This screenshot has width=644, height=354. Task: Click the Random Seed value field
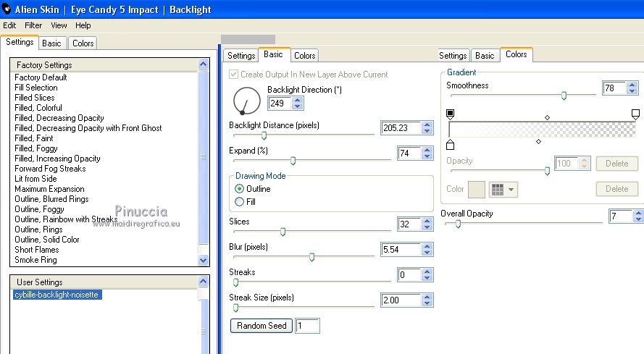307,326
